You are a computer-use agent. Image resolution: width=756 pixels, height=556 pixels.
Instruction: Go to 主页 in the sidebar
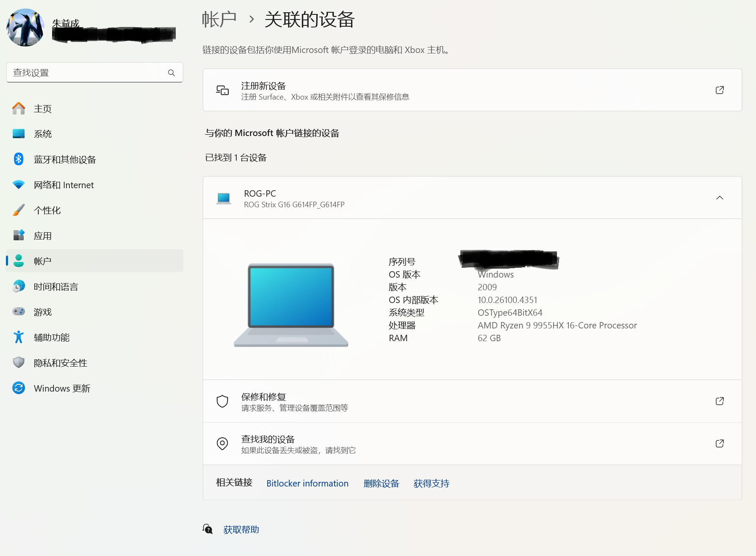coord(94,108)
